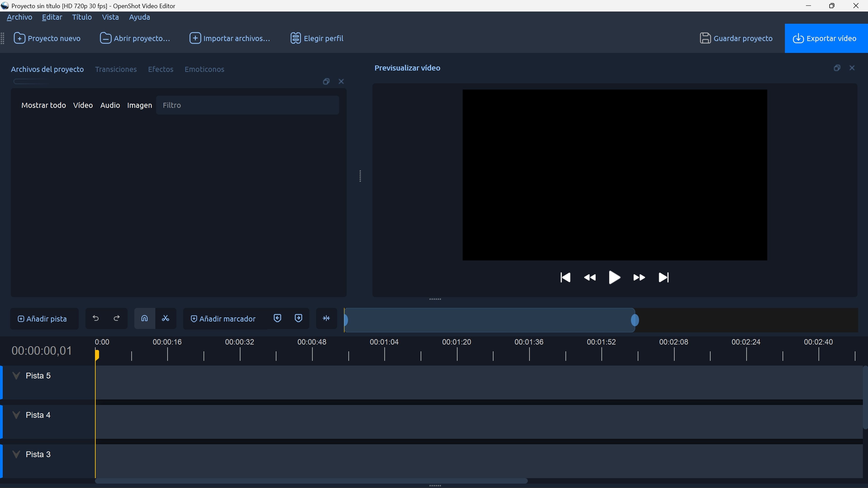Jump to end of video preview

pos(663,278)
